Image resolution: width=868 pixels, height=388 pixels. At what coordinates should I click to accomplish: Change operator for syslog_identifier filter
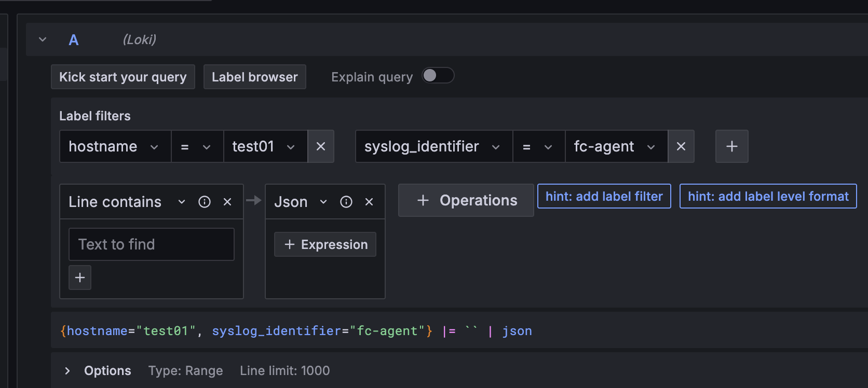(x=538, y=147)
